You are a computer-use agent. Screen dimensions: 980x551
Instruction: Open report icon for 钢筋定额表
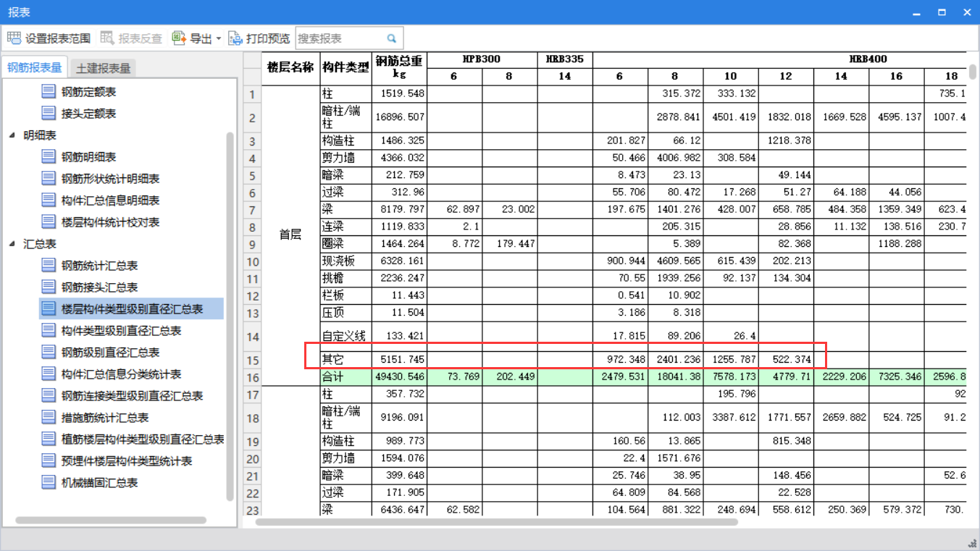[49, 92]
